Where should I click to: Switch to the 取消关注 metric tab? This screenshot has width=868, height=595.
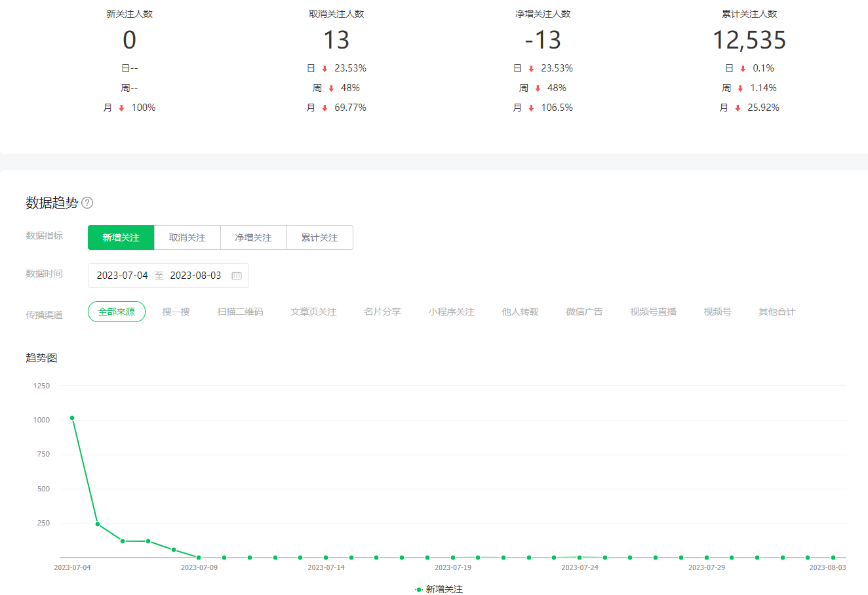tap(187, 237)
